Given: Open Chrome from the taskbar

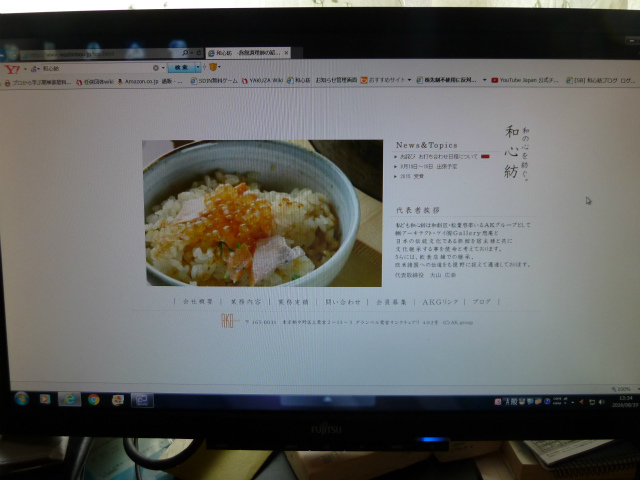Looking at the screenshot, I should tap(93, 399).
